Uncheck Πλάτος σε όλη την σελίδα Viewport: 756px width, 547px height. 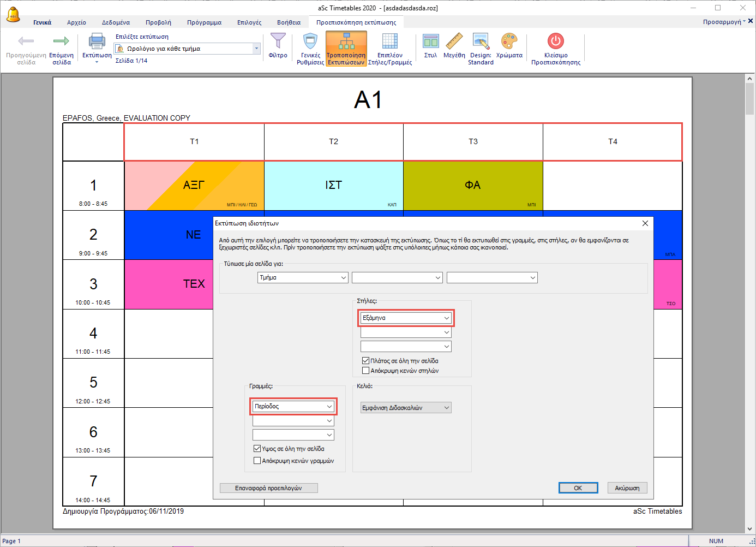[366, 361]
